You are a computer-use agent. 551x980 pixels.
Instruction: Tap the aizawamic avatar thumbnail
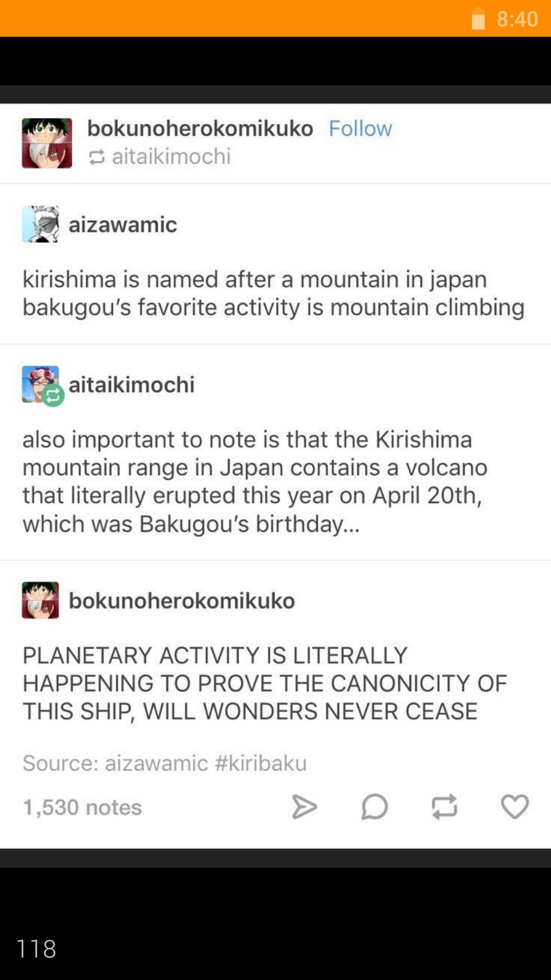40,224
